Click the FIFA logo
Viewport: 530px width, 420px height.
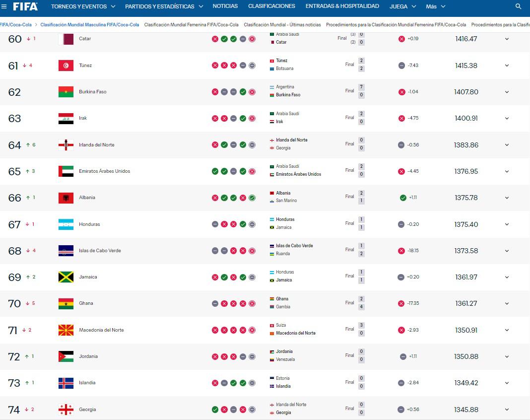tap(25, 6)
